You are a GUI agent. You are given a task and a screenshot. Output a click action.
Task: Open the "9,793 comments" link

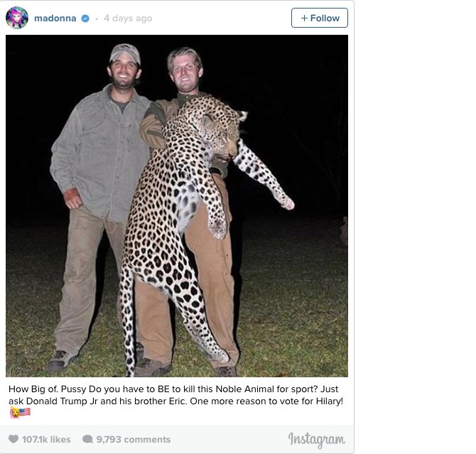point(134,439)
